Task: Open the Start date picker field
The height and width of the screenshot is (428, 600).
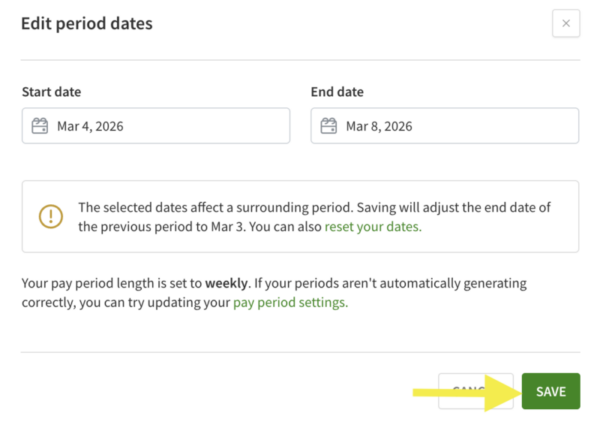Action: click(x=156, y=126)
